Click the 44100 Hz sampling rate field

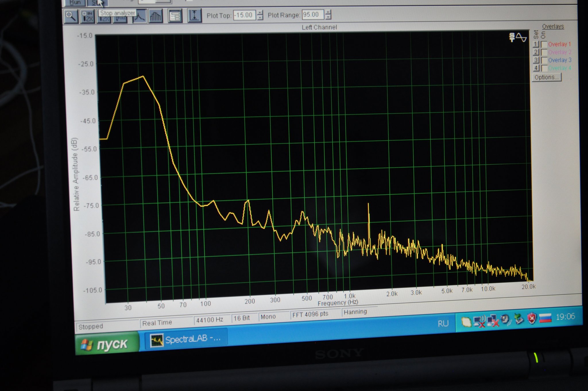(x=212, y=319)
